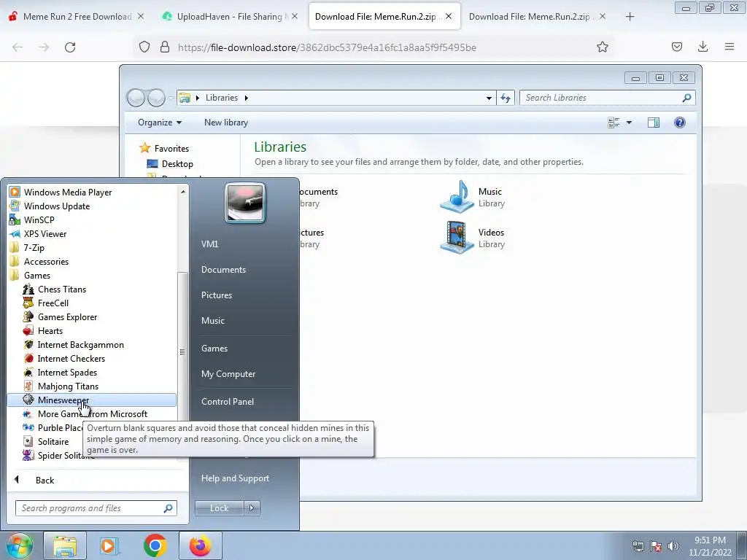The height and width of the screenshot is (560, 747).
Task: Reload the page in Firefox
Action: coord(70,47)
